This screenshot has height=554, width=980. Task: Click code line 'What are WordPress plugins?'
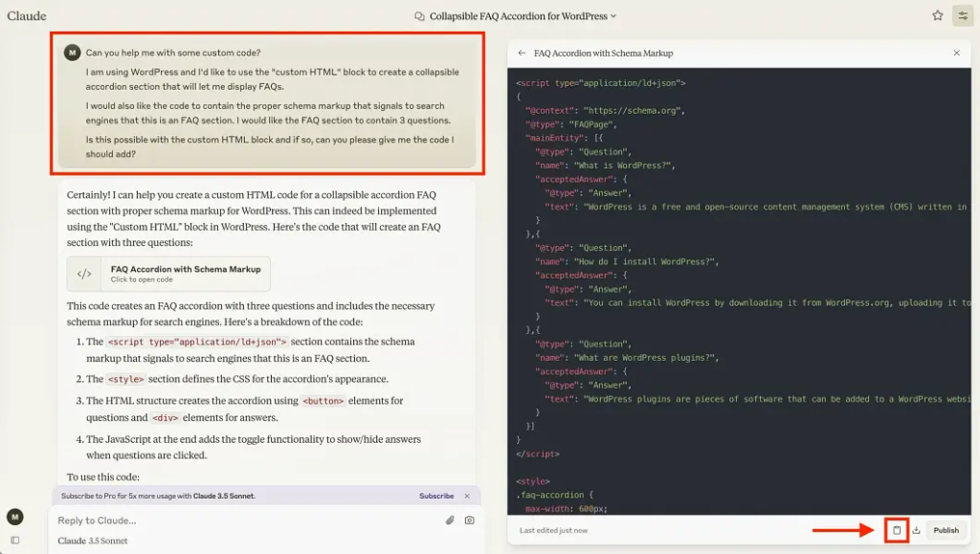[627, 358]
